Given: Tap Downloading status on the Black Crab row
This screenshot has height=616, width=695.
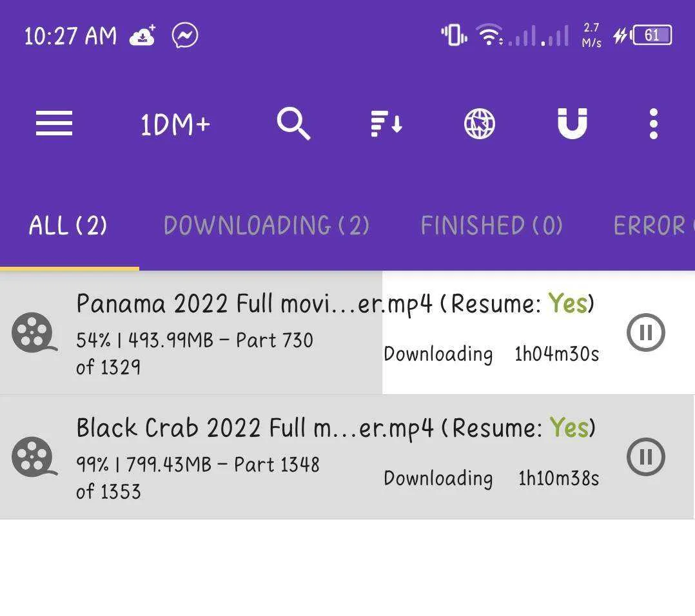Looking at the screenshot, I should (438, 478).
